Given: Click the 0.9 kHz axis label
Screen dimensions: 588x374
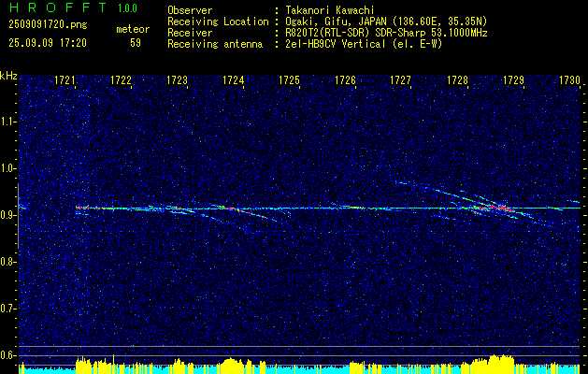Looking at the screenshot, I should (7, 215).
